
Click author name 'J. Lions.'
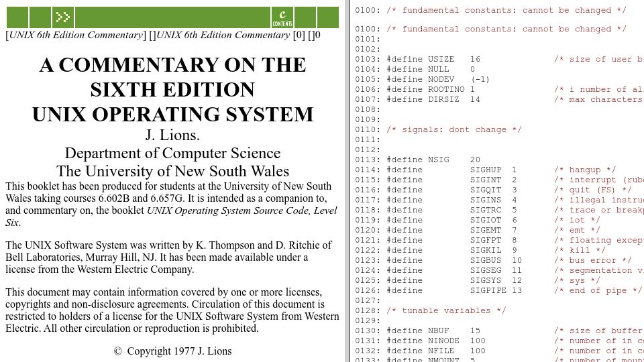point(172,135)
